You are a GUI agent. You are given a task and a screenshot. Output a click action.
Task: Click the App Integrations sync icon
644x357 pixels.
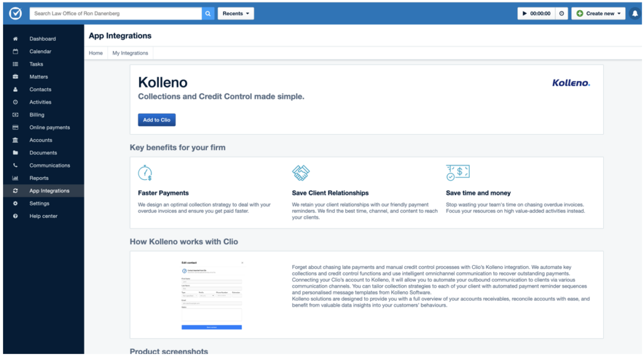tap(15, 191)
